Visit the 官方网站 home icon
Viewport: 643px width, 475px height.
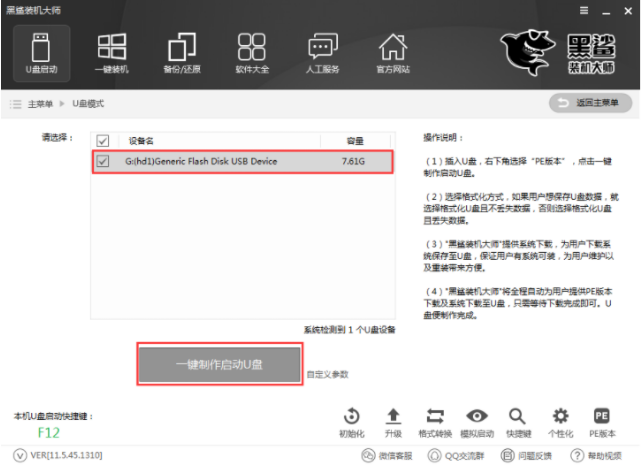392,53
